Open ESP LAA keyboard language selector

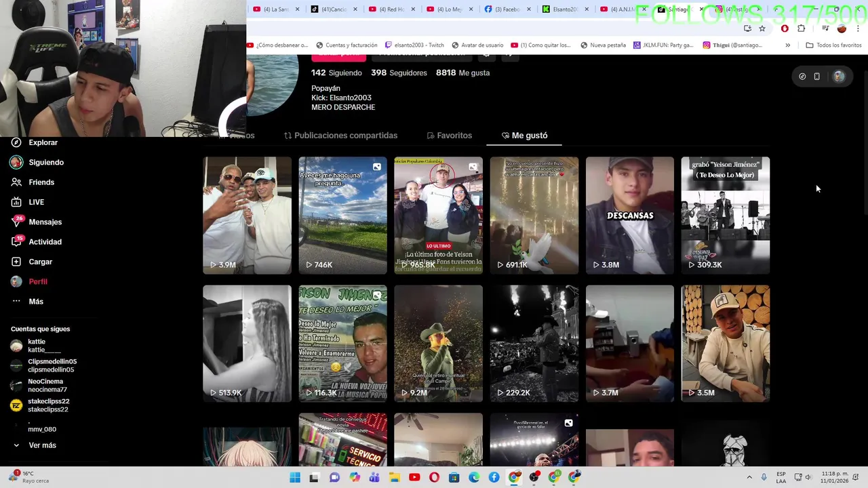(781, 477)
